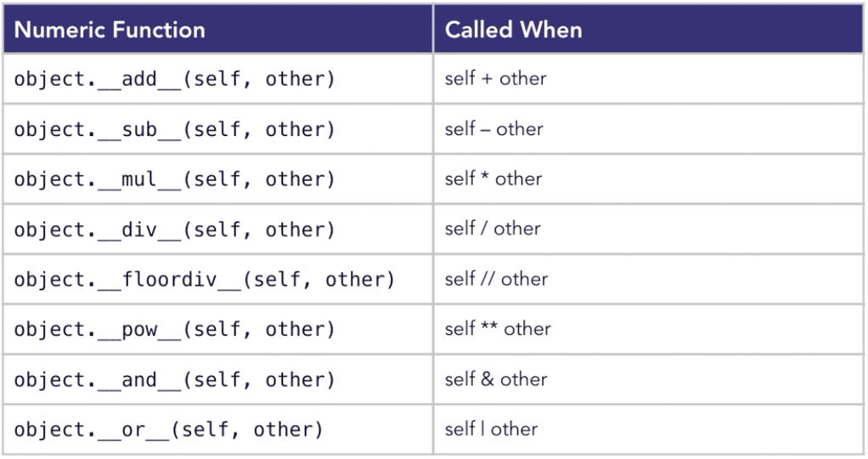Click the "Called When" column header

(514, 31)
